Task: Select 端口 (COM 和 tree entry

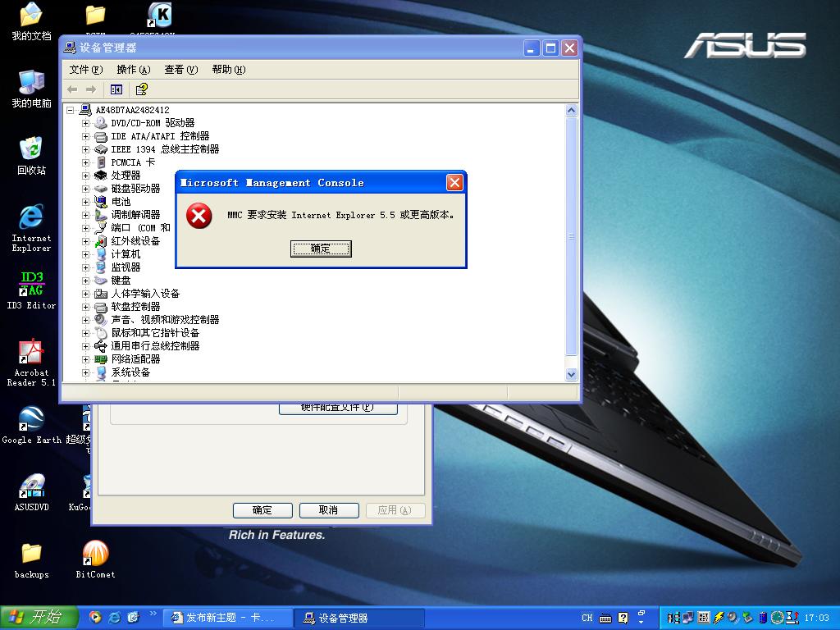Action: [x=140, y=228]
